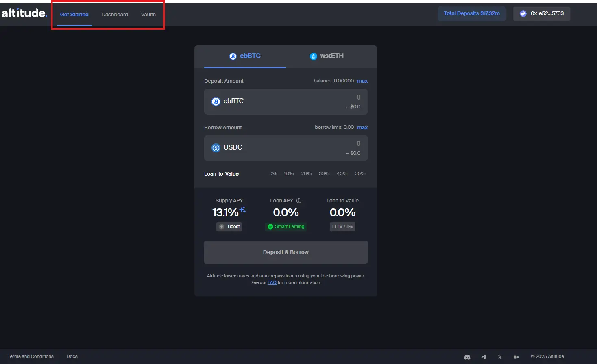Click the 13.1% Supply APY value
Viewport: 597px width, 364px height.
(x=225, y=212)
